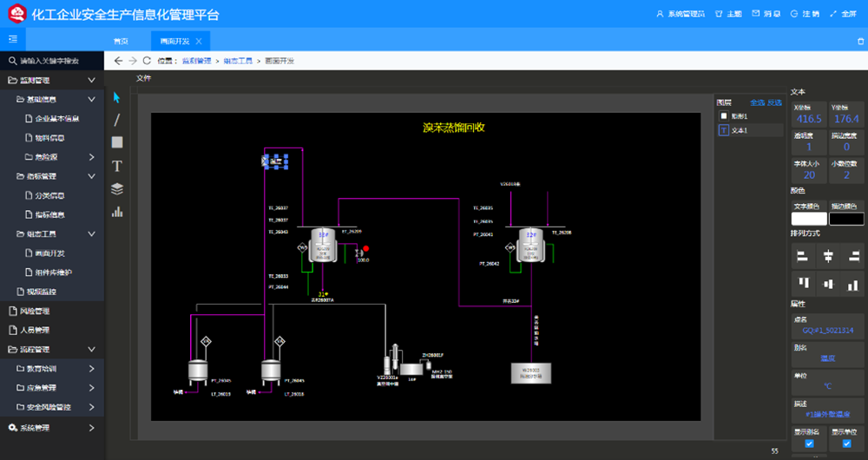
Task: Uncheck the 显示单位 checkbox
Action: coord(846,444)
